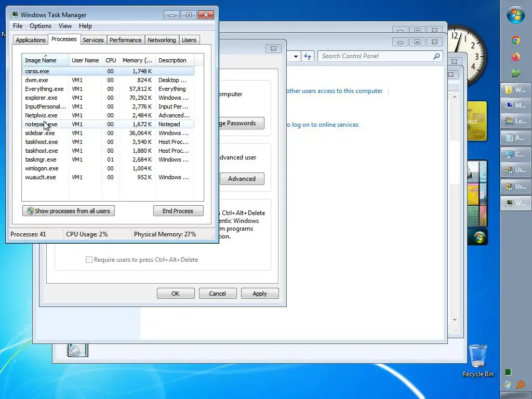
Task: Click the Task Manager title bar icon
Action: pyautogui.click(x=15, y=15)
